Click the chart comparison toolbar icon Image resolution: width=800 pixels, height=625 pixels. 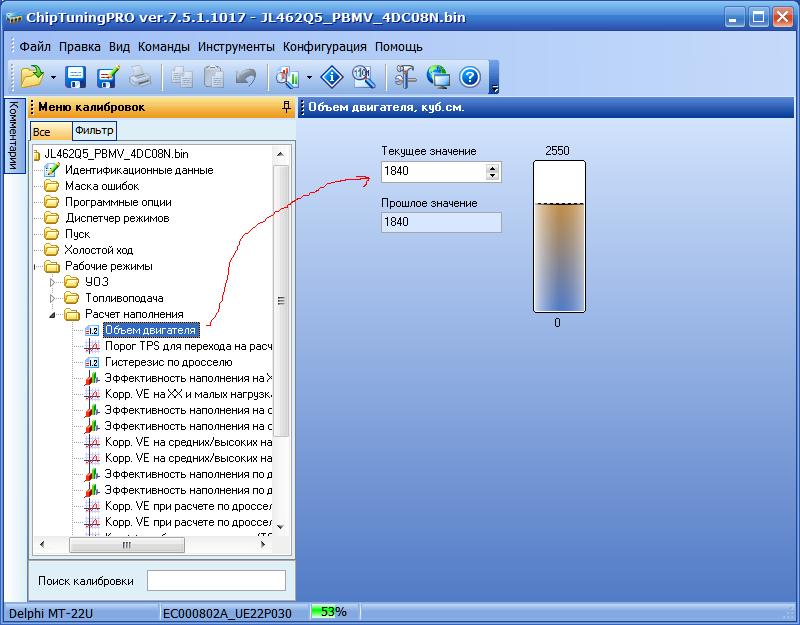click(x=287, y=77)
